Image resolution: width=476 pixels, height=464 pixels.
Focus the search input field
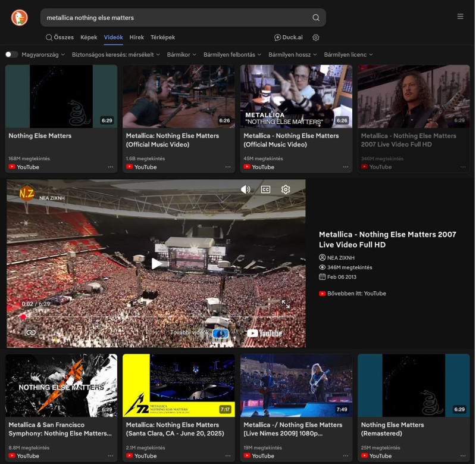[177, 18]
